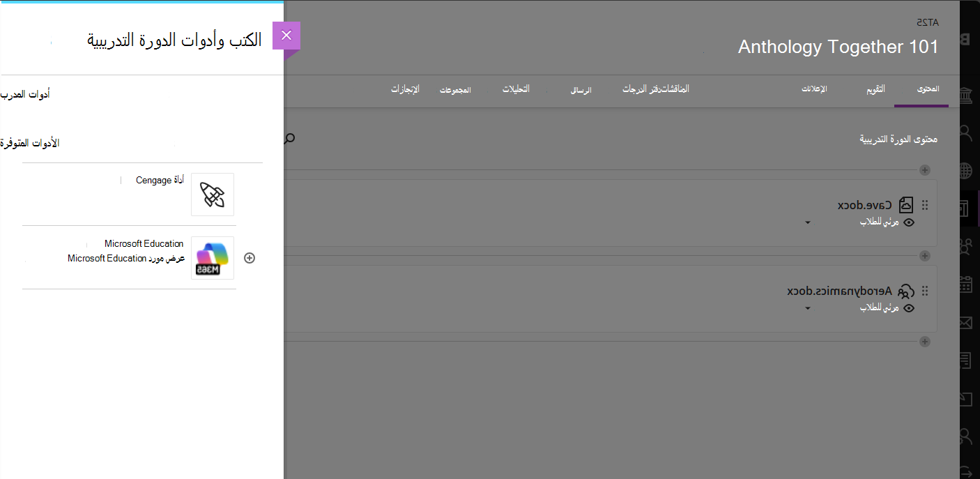Click the sign out arrow in sidebar
The height and width of the screenshot is (479, 980).
pyautogui.click(x=966, y=471)
